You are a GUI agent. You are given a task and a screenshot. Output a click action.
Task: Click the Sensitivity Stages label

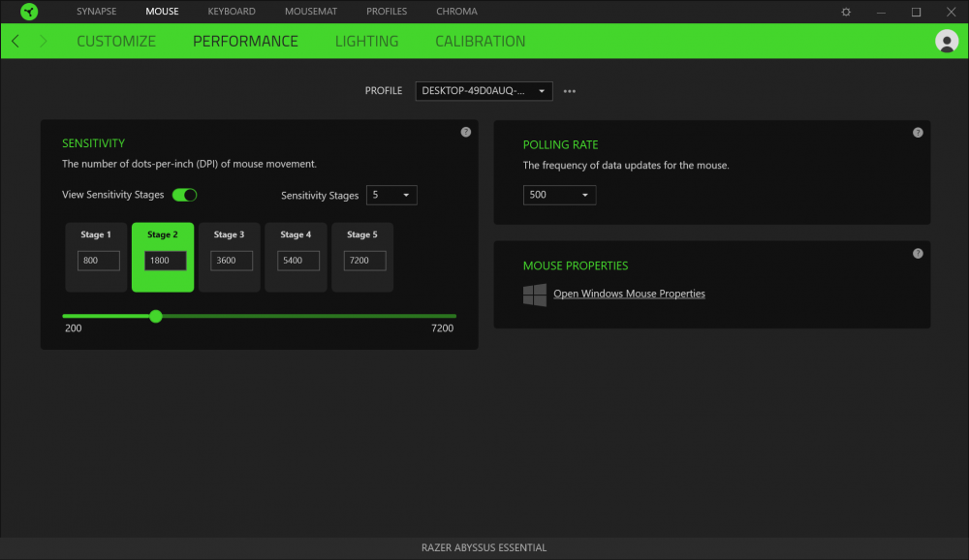320,196
